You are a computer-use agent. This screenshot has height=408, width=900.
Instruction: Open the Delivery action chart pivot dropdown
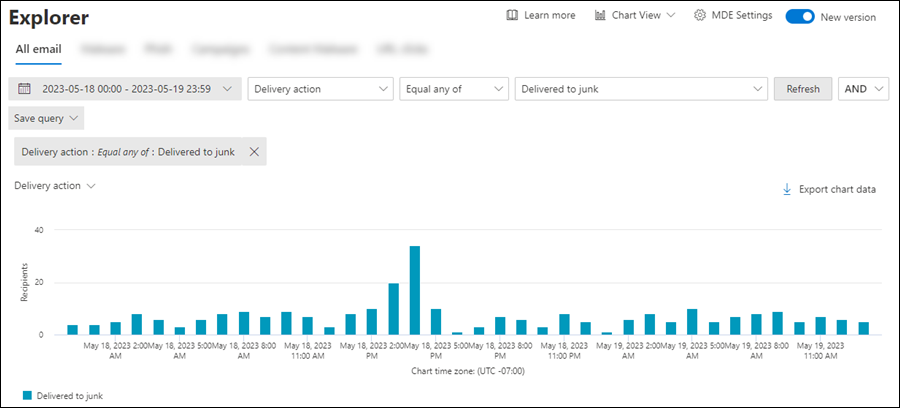(x=55, y=186)
